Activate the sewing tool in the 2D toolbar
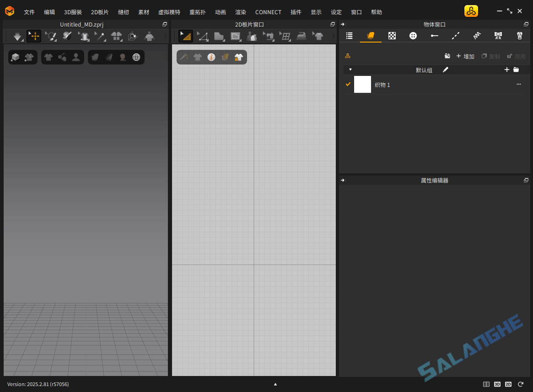The height and width of the screenshot is (392, 533). click(x=269, y=36)
